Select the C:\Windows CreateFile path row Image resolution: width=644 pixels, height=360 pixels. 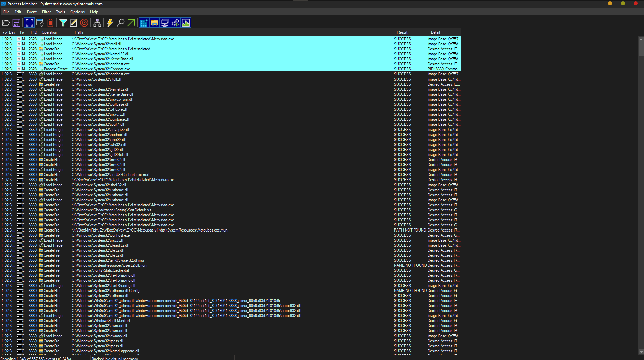point(231,84)
